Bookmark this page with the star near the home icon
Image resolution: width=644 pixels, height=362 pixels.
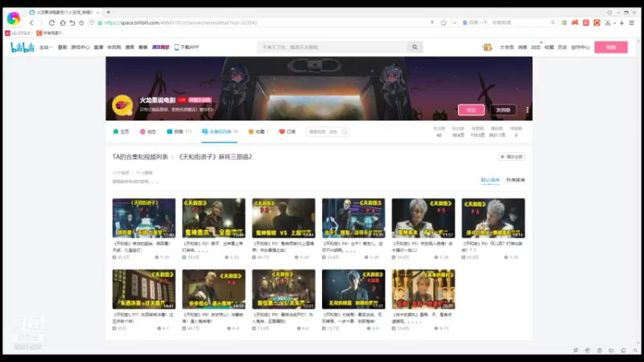point(81,23)
